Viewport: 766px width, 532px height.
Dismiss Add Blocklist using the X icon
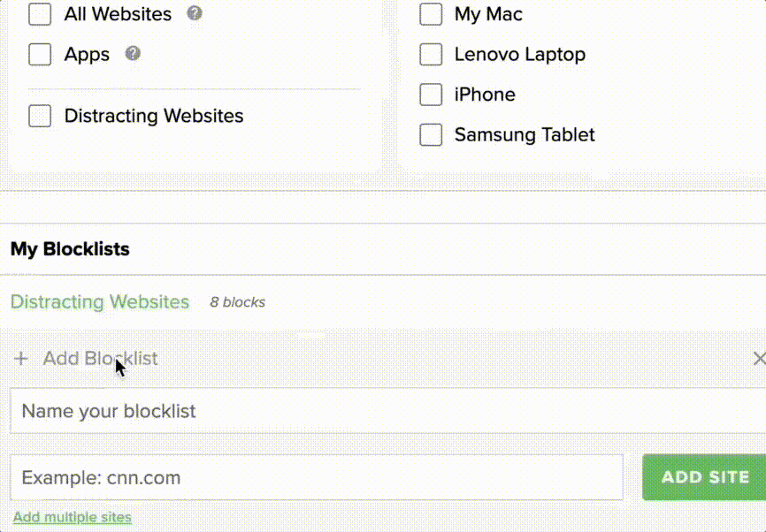pyautogui.click(x=759, y=359)
